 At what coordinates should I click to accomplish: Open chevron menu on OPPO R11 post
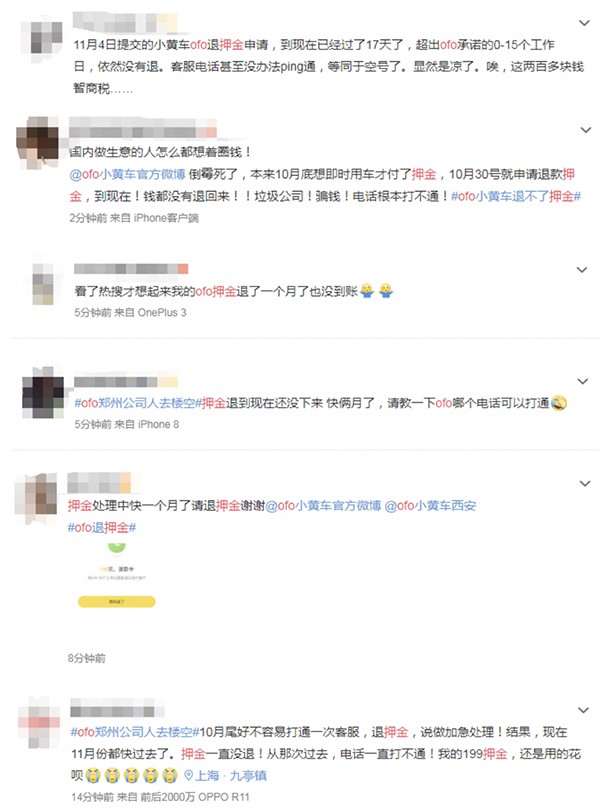(x=583, y=710)
